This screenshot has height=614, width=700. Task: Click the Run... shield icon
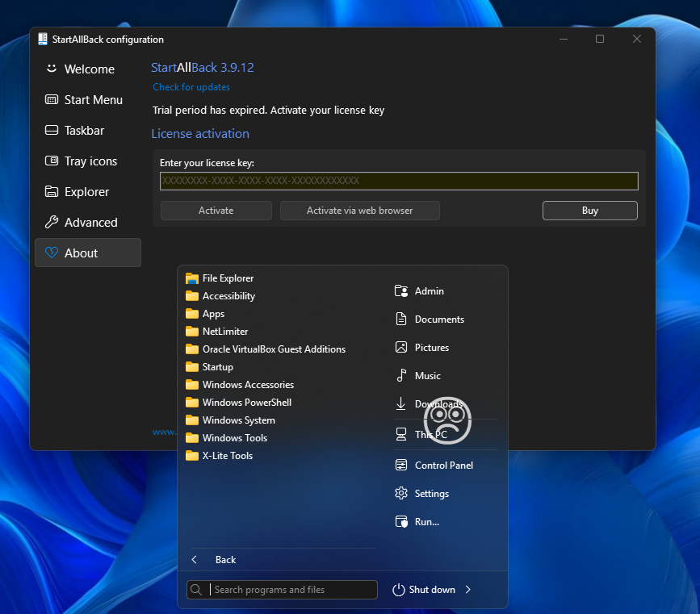tap(401, 521)
